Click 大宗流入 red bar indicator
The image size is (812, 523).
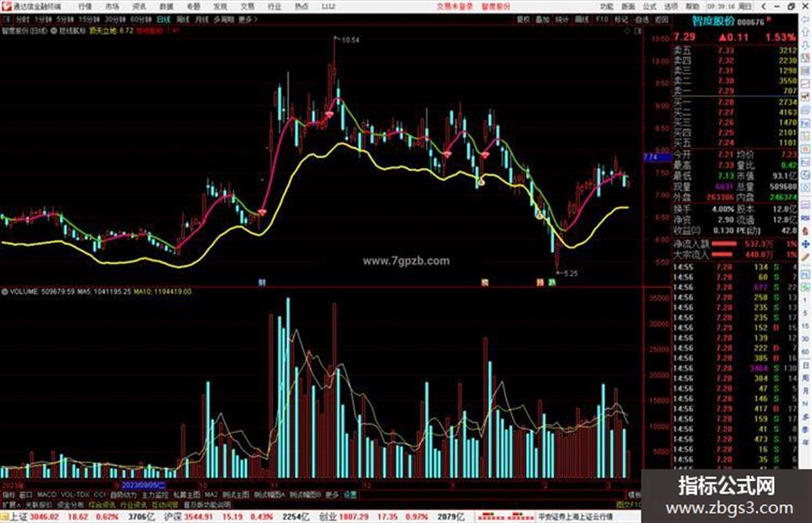click(723, 254)
